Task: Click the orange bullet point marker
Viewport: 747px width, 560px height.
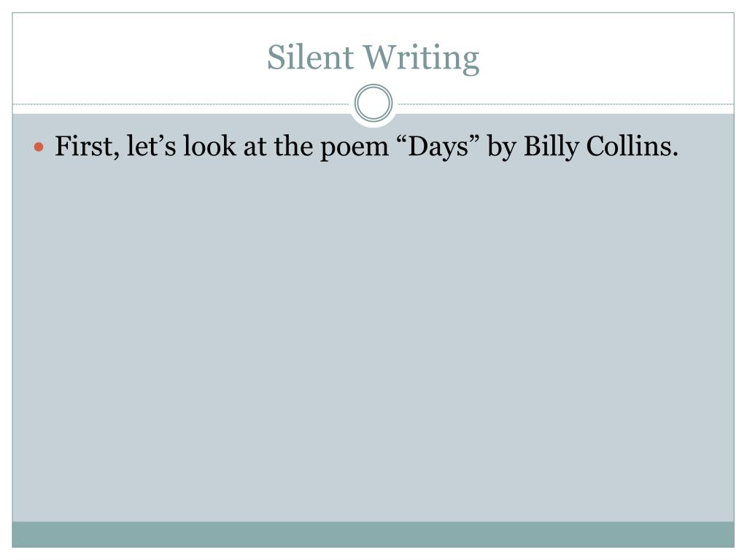Action: coord(39,147)
